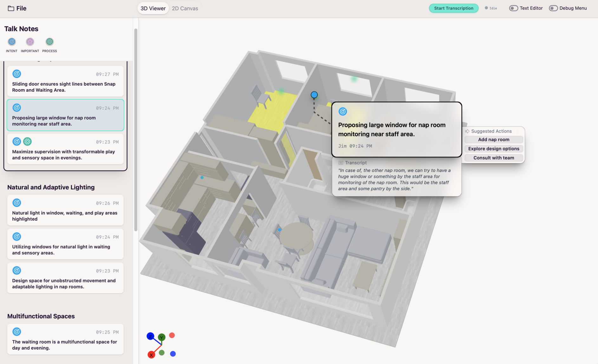This screenshot has height=364, width=598.
Task: Open the File menu
Action: (x=17, y=8)
